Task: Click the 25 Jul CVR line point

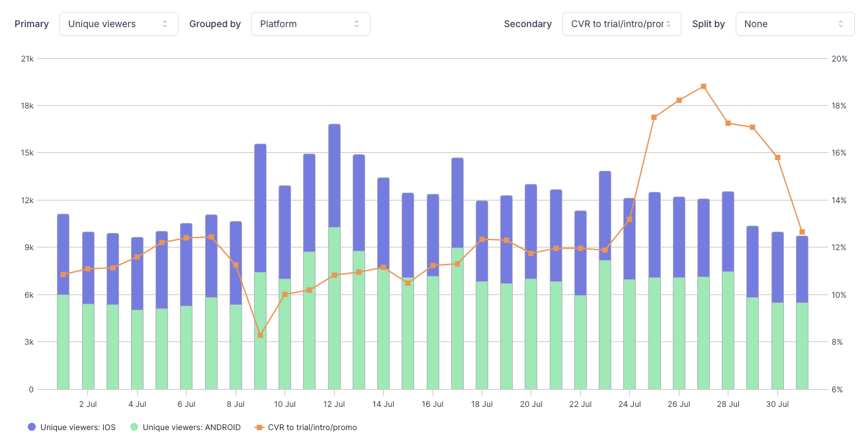Action: click(654, 117)
